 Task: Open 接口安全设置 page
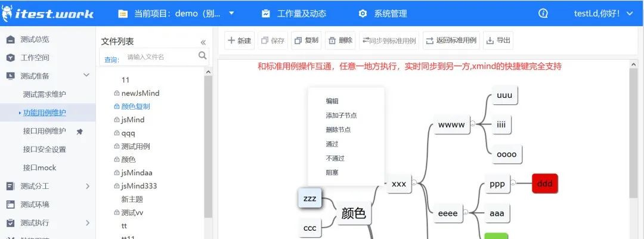coord(44,150)
